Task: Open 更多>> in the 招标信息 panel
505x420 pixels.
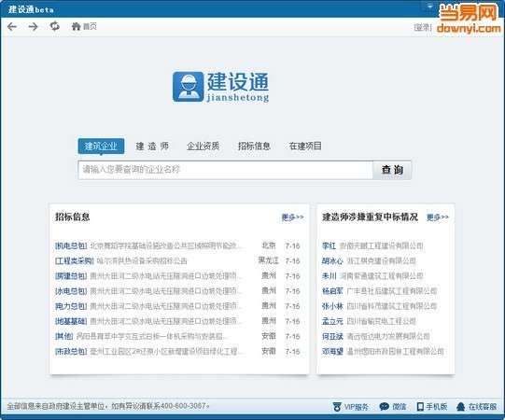Action: [292, 217]
